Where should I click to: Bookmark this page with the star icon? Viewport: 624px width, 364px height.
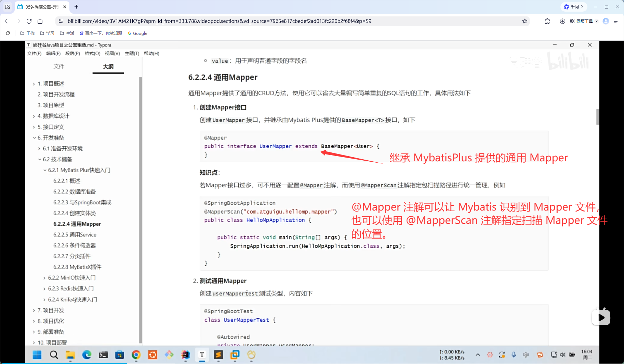[x=525, y=21]
